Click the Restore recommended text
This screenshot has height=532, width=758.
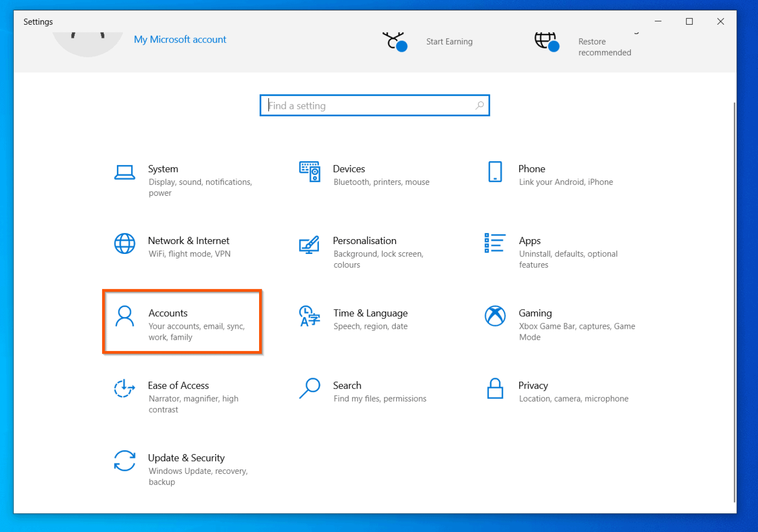(604, 47)
